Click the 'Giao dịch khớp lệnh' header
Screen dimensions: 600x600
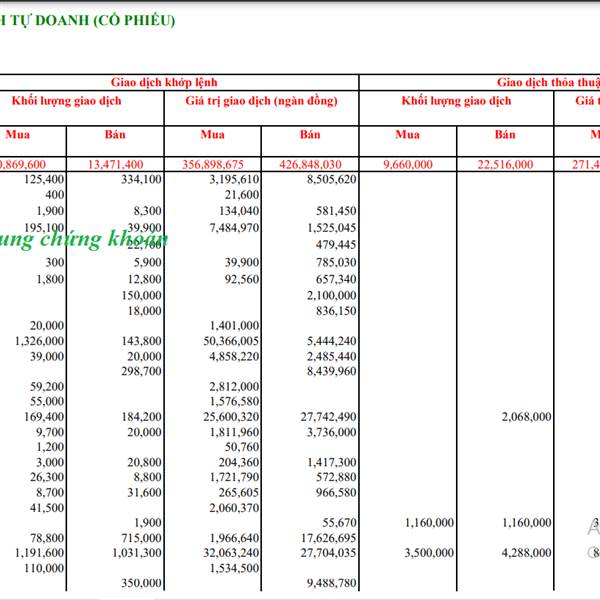pos(164,82)
